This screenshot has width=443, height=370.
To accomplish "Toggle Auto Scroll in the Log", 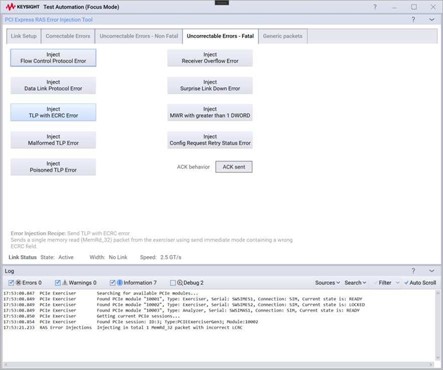I will 420,283.
